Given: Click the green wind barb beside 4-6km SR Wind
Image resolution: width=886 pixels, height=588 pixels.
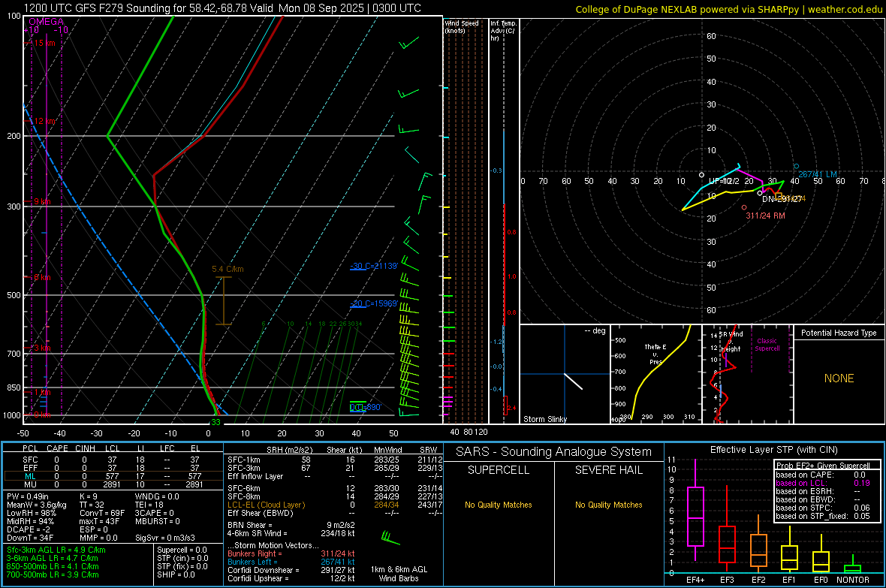Looking at the screenshot, I should tap(390, 537).
